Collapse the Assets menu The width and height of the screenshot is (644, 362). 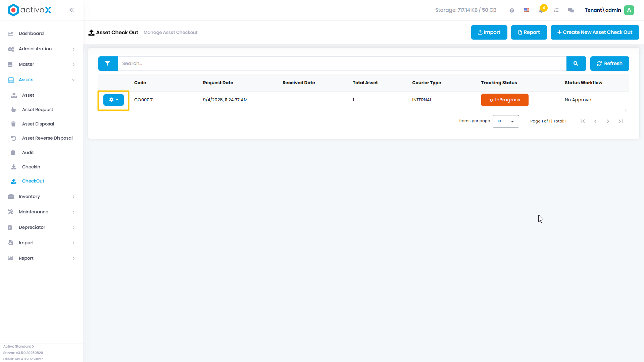click(x=42, y=80)
